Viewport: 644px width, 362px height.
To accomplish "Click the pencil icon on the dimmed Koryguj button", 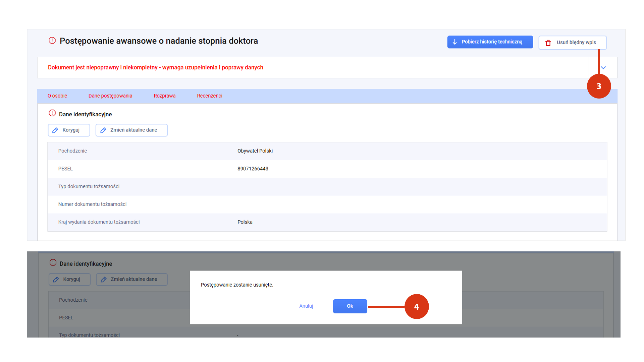I will [x=56, y=279].
